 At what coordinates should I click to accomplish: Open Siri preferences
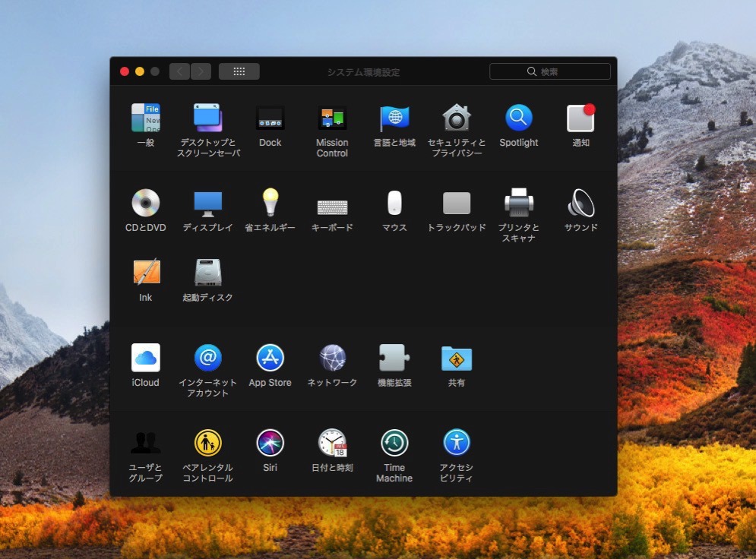(x=270, y=443)
